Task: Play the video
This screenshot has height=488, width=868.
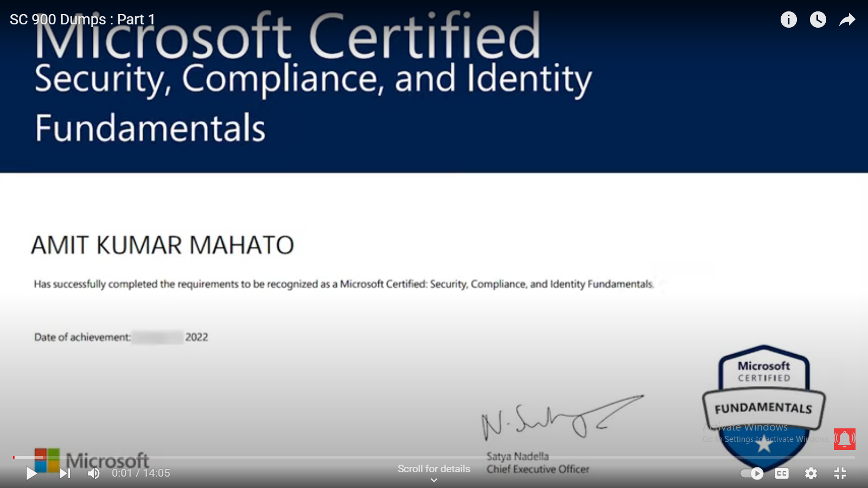Action: click(31, 473)
